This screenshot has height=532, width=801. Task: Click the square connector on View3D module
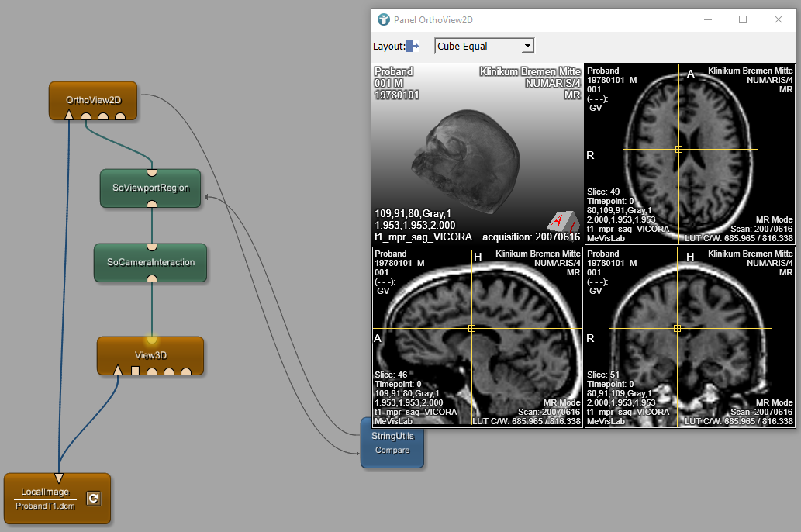[135, 371]
